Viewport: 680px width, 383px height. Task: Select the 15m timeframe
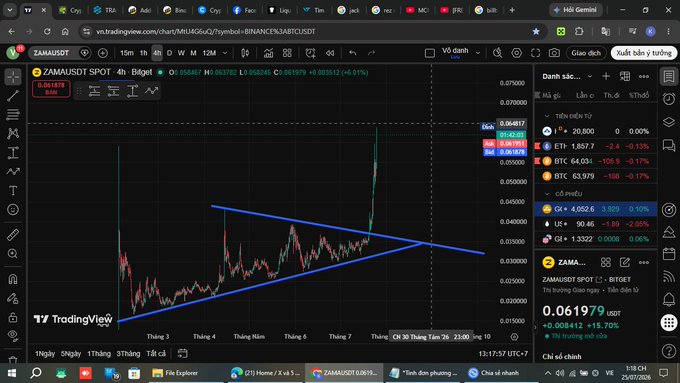click(127, 53)
